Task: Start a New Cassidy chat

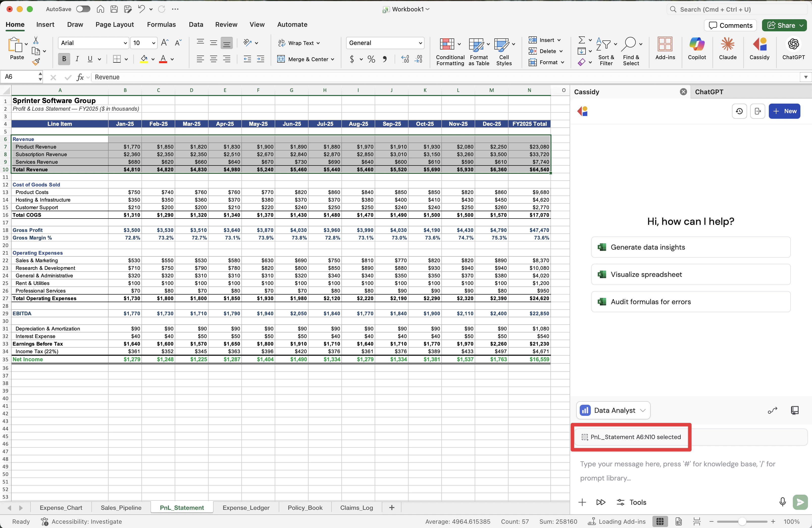Action: pos(784,111)
